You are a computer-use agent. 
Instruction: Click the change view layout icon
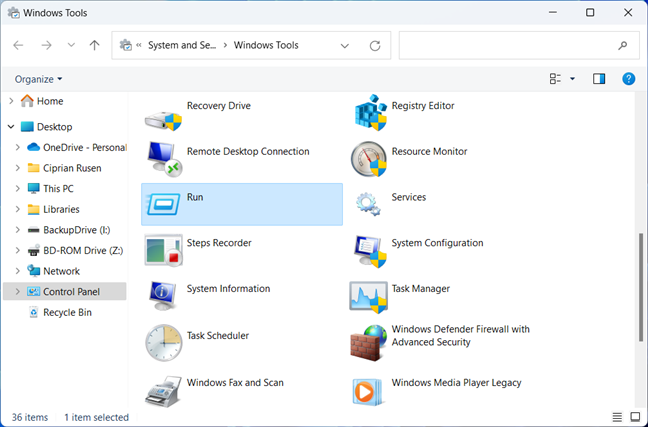(555, 79)
